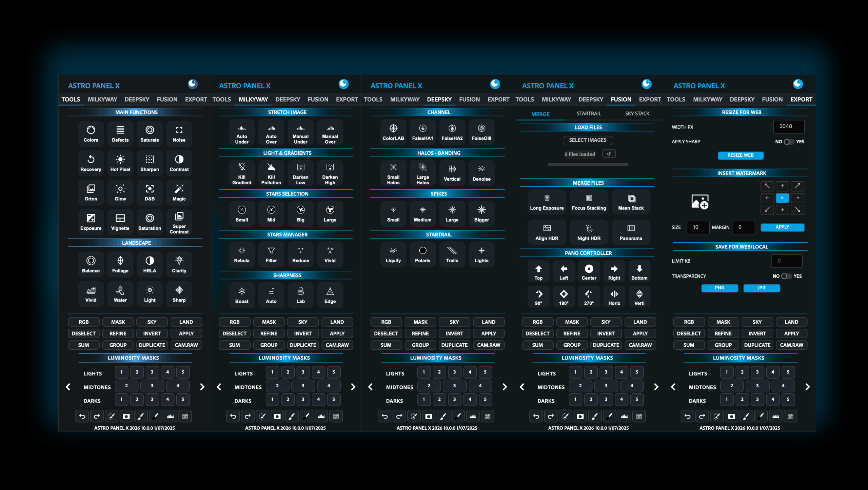The height and width of the screenshot is (490, 868).
Task: Click the Select Images button
Action: pyautogui.click(x=588, y=140)
